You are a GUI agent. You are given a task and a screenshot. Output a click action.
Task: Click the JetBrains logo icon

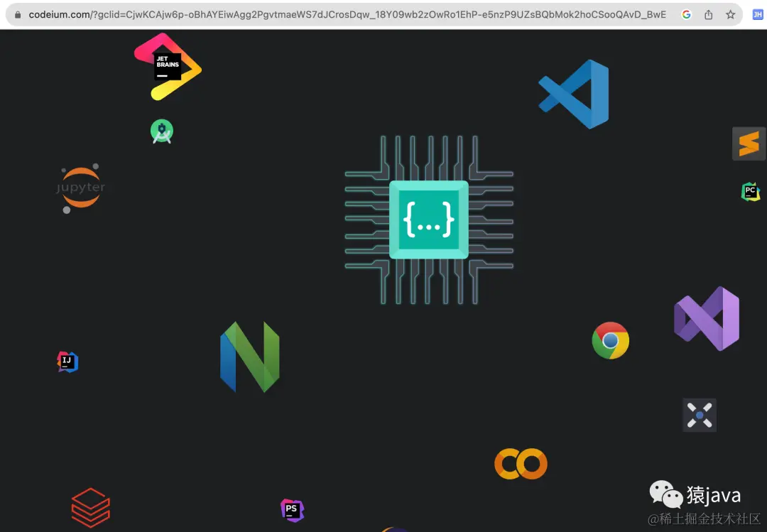[168, 67]
